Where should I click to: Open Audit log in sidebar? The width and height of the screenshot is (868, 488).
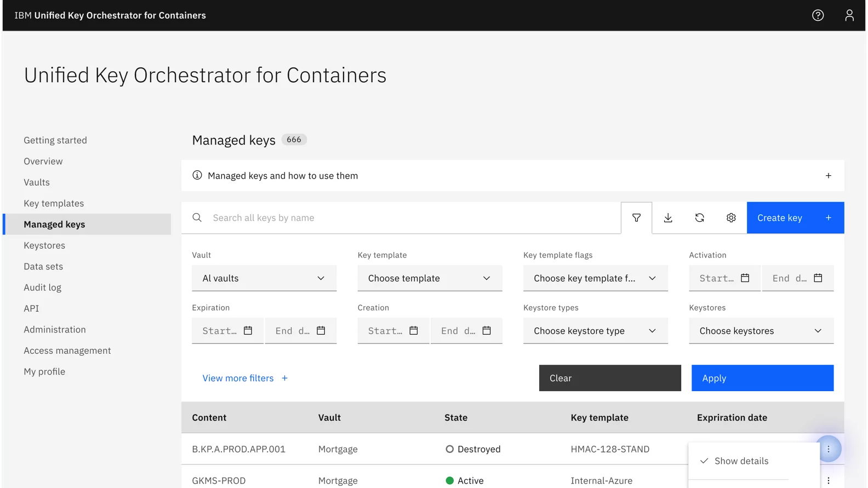coord(42,288)
